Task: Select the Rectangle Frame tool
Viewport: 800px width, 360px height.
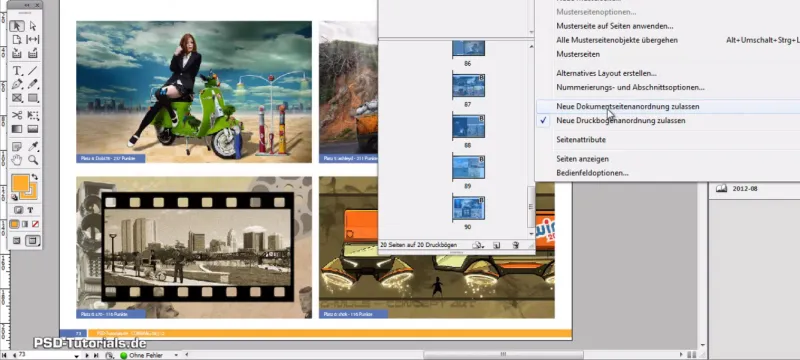Action: [x=17, y=97]
